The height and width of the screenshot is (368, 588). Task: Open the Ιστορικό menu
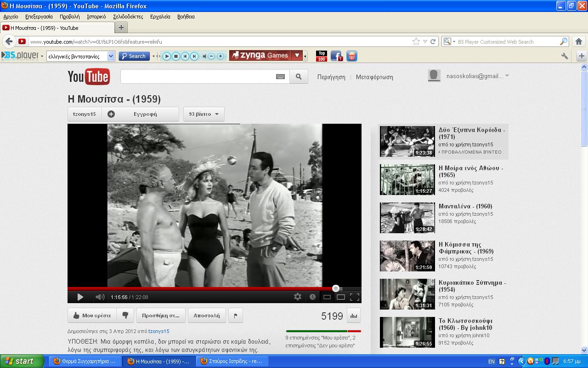click(x=96, y=17)
